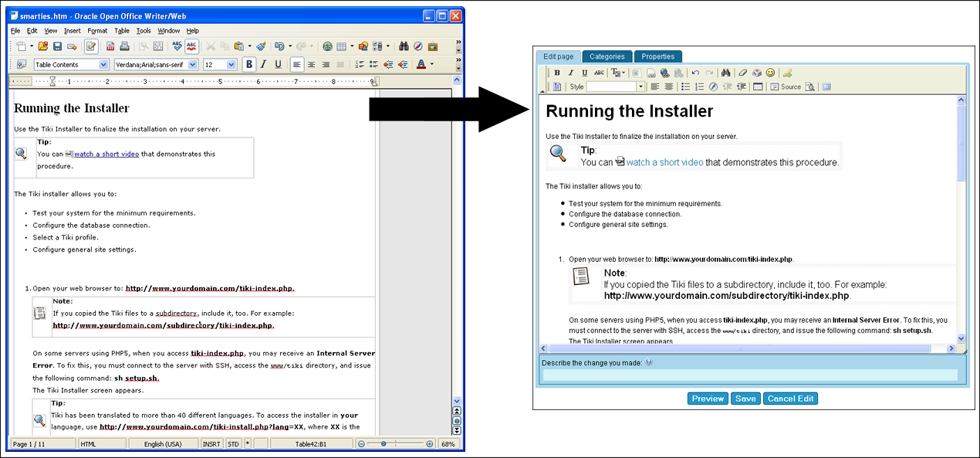Screen dimensions: 980x458
Task: Turn on numbering in Writer toolbar
Action: [360, 65]
